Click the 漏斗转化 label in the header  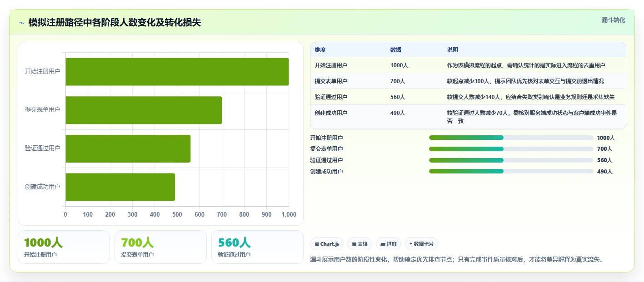coord(613,20)
